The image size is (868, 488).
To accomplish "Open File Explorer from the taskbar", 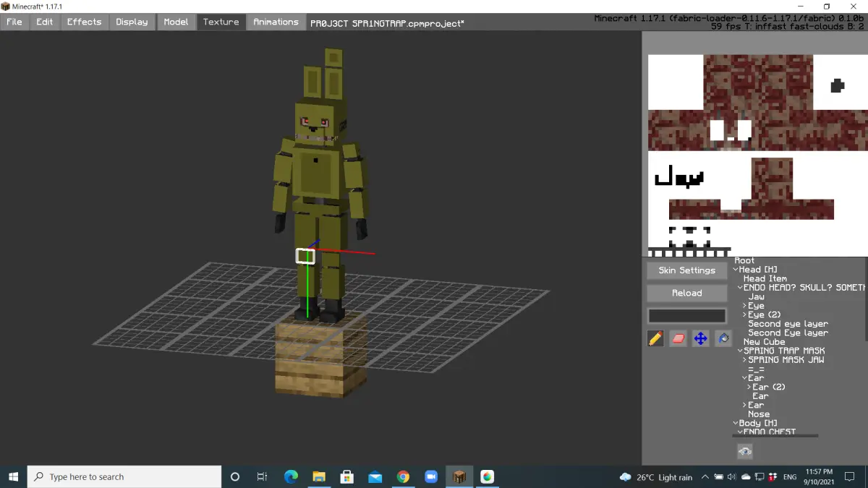I will [319, 476].
